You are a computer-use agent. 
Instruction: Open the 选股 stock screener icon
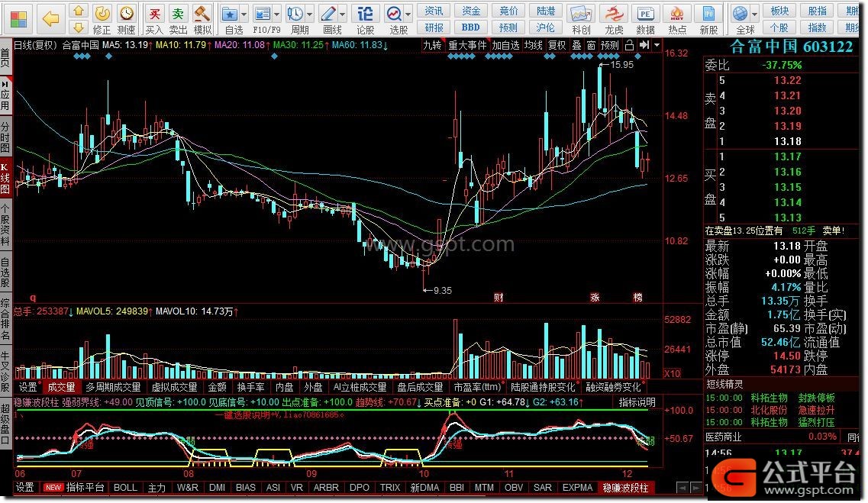[395, 14]
